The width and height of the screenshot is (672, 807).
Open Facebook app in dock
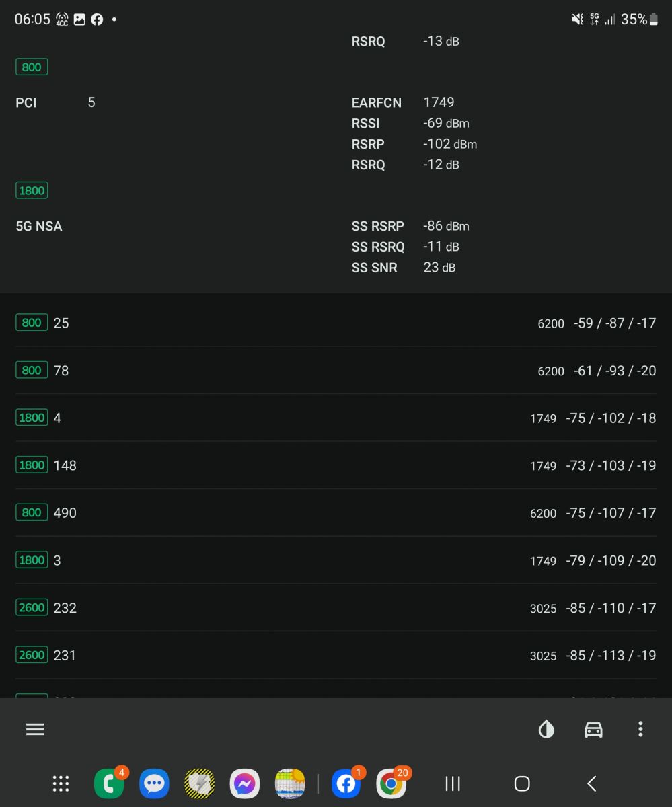[346, 783]
